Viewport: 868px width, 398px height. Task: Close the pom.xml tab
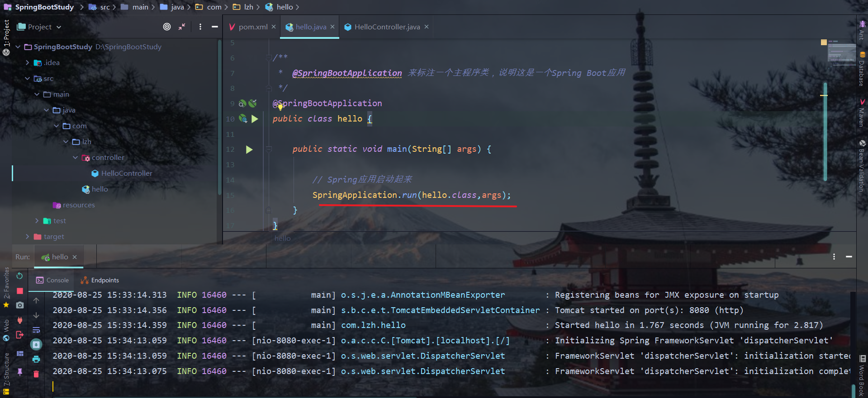click(x=274, y=27)
